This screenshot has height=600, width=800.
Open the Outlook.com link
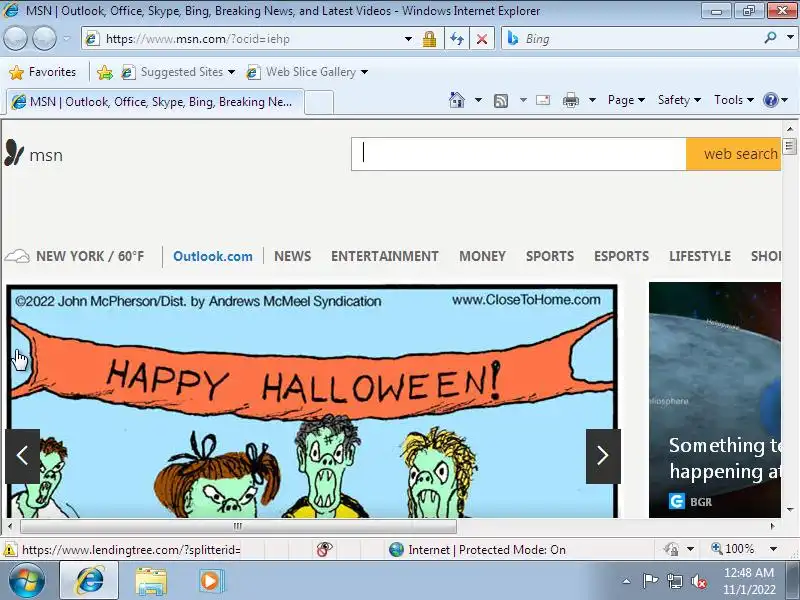click(213, 256)
